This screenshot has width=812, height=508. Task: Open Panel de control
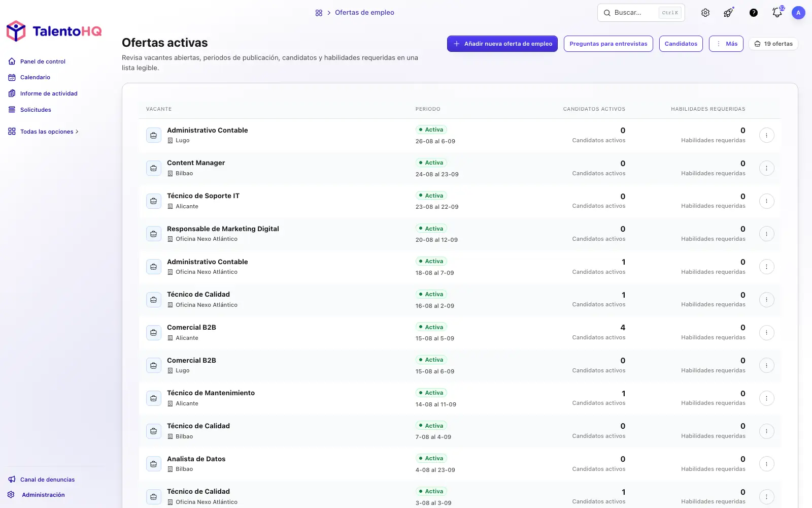pos(43,61)
